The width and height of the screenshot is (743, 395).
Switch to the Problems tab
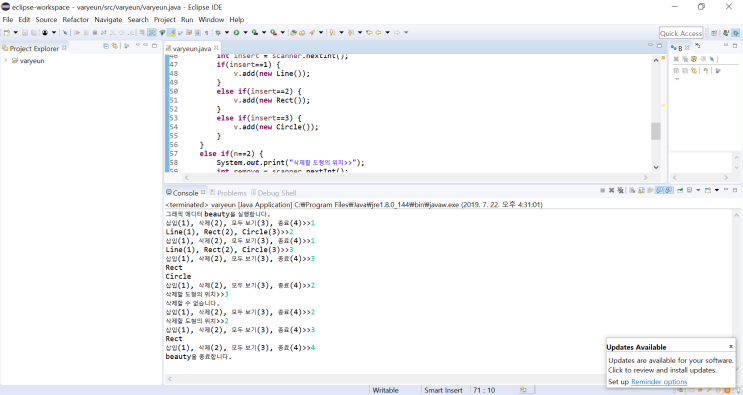[228, 193]
